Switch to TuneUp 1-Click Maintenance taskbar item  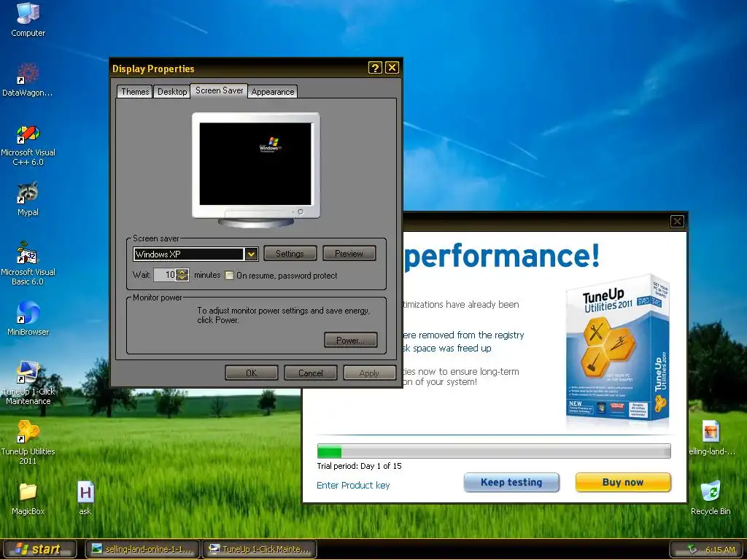(259, 549)
